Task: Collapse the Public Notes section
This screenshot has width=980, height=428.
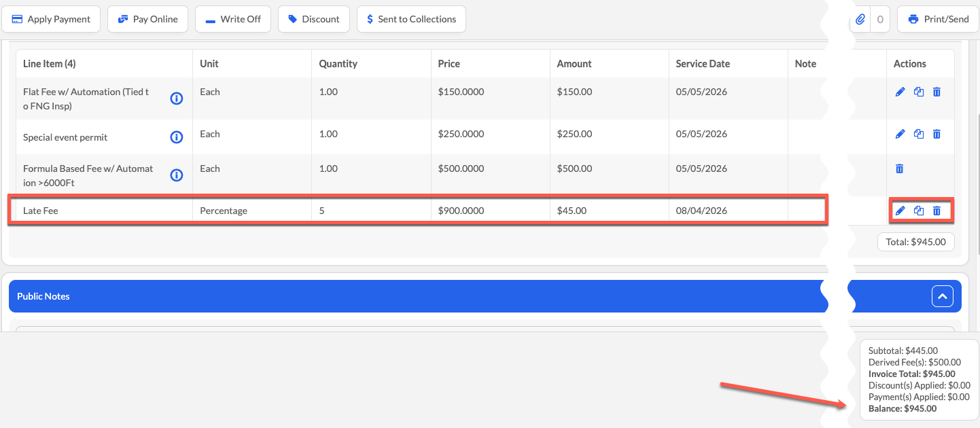Action: point(942,296)
